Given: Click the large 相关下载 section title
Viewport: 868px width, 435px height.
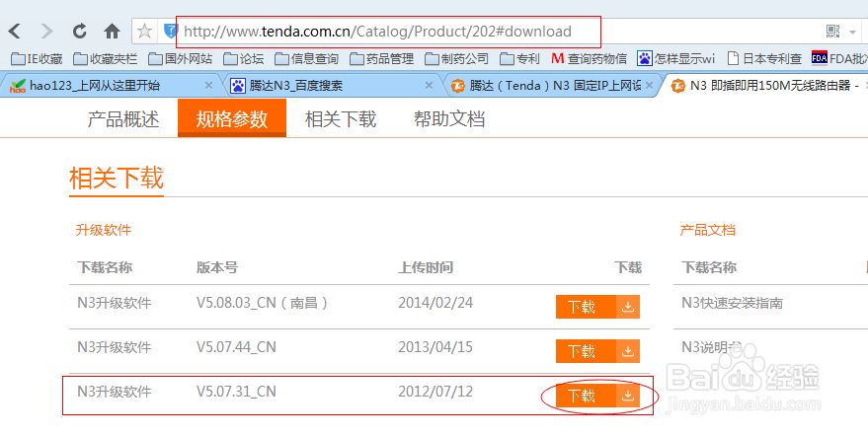Looking at the screenshot, I should click(117, 179).
